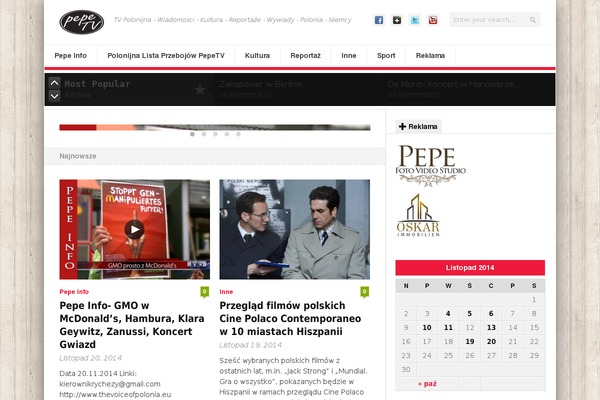Open the Twitter social icon

pos(415,20)
